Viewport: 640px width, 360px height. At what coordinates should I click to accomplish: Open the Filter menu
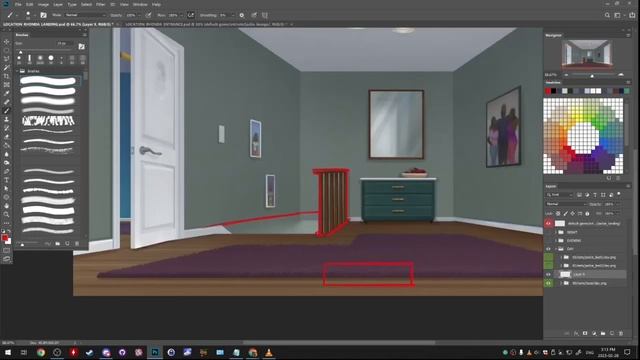pos(100,4)
